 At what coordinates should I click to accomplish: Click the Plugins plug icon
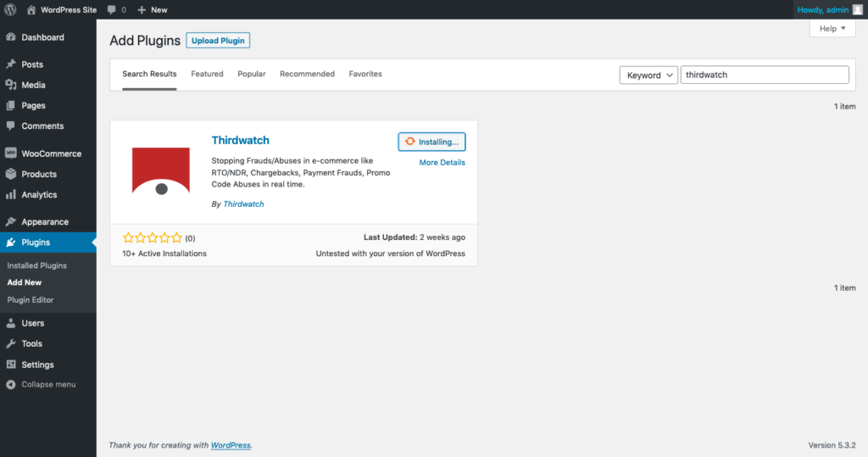point(10,242)
